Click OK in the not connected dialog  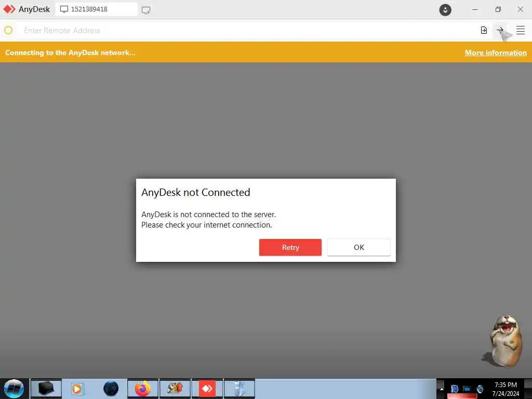[359, 247]
